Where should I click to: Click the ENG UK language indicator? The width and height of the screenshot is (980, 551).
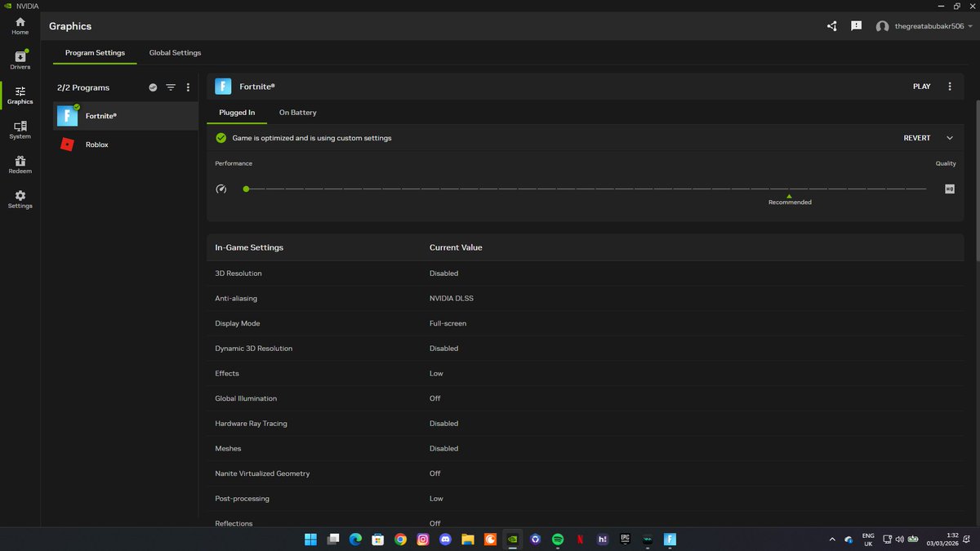click(868, 539)
